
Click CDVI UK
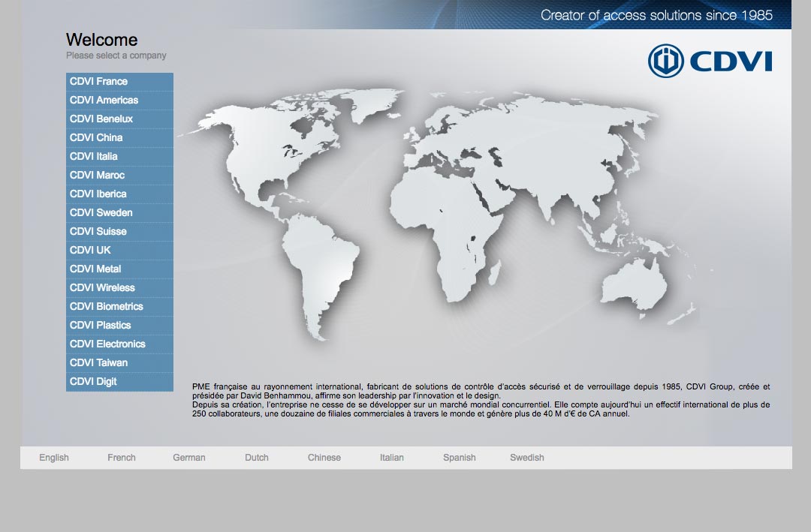tap(119, 250)
